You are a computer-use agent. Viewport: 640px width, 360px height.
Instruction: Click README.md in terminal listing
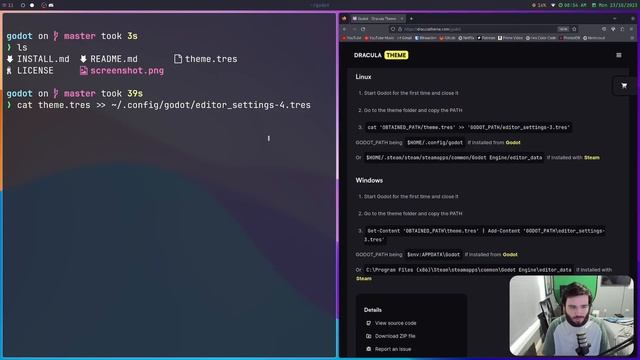coord(109,59)
